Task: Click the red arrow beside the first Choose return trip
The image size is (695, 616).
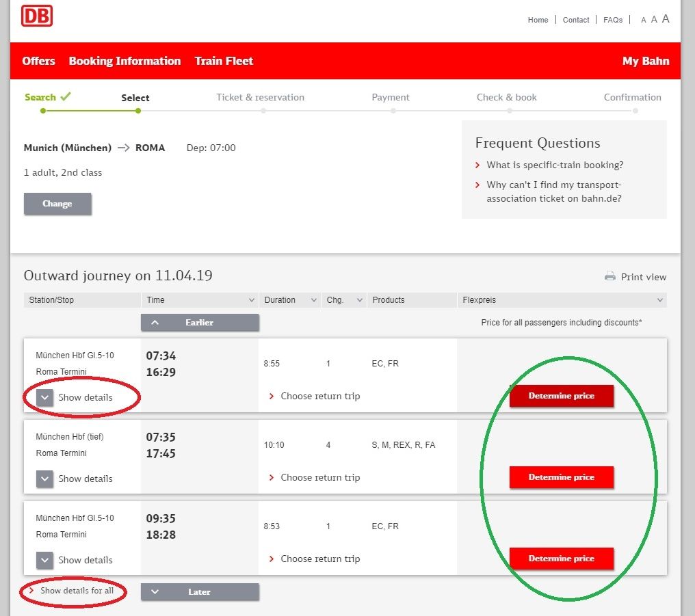Action: [271, 396]
